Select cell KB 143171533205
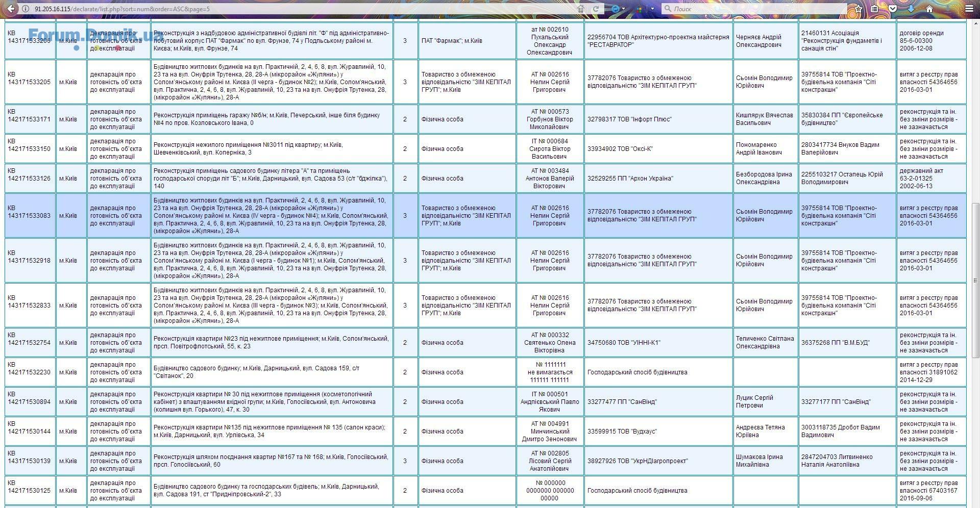The image size is (980, 508). pos(30,82)
